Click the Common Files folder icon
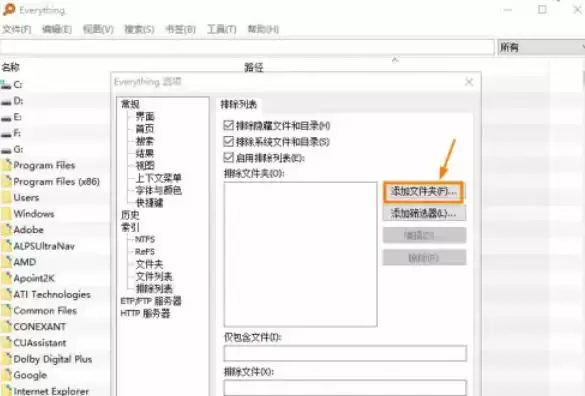Screen dimensions: 585x396 coord(6,311)
